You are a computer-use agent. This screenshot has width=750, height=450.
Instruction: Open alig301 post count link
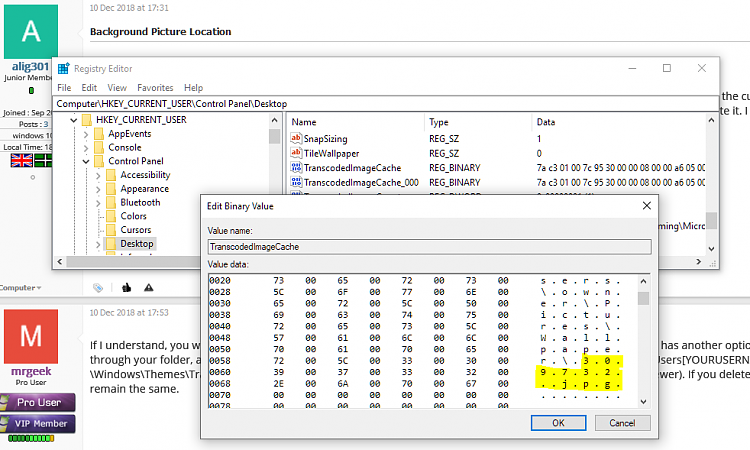[46, 124]
